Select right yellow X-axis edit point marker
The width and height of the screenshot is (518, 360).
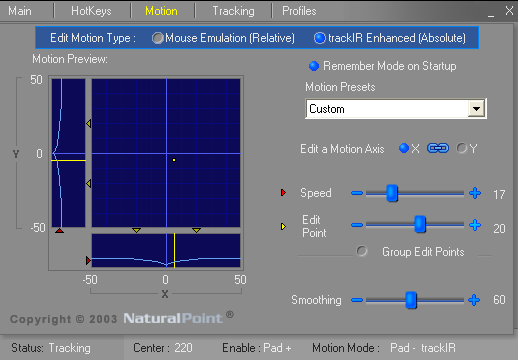[196, 230]
